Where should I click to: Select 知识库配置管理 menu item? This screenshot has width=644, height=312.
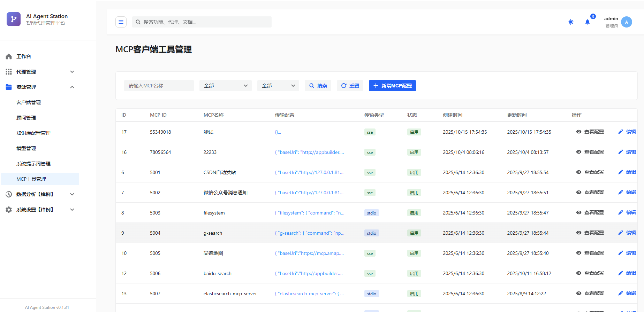tap(33, 133)
